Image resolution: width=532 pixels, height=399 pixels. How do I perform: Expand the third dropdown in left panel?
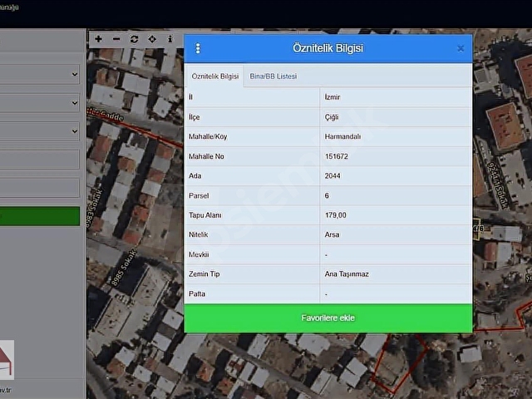point(40,131)
